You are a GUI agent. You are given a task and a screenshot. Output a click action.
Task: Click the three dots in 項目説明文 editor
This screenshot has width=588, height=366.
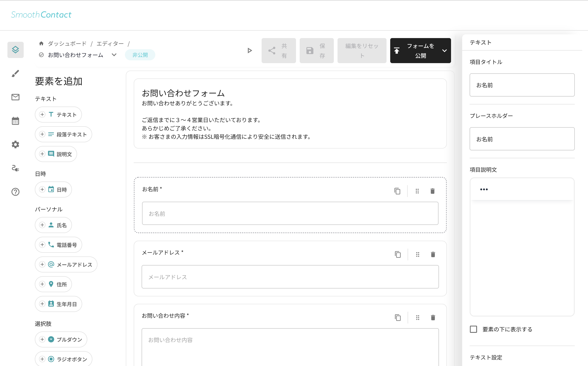pyautogui.click(x=484, y=190)
